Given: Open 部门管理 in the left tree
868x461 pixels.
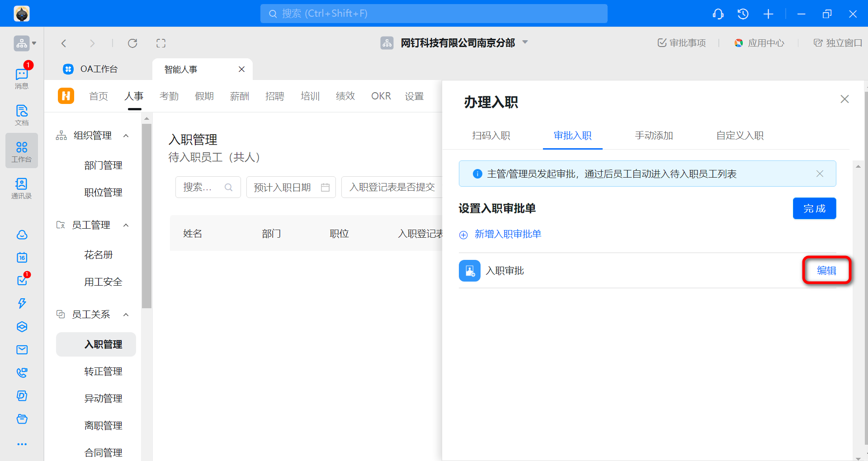Looking at the screenshot, I should [103, 165].
